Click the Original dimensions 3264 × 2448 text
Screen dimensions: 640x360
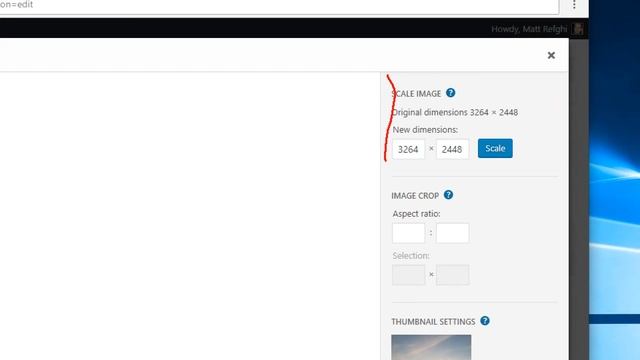[455, 112]
